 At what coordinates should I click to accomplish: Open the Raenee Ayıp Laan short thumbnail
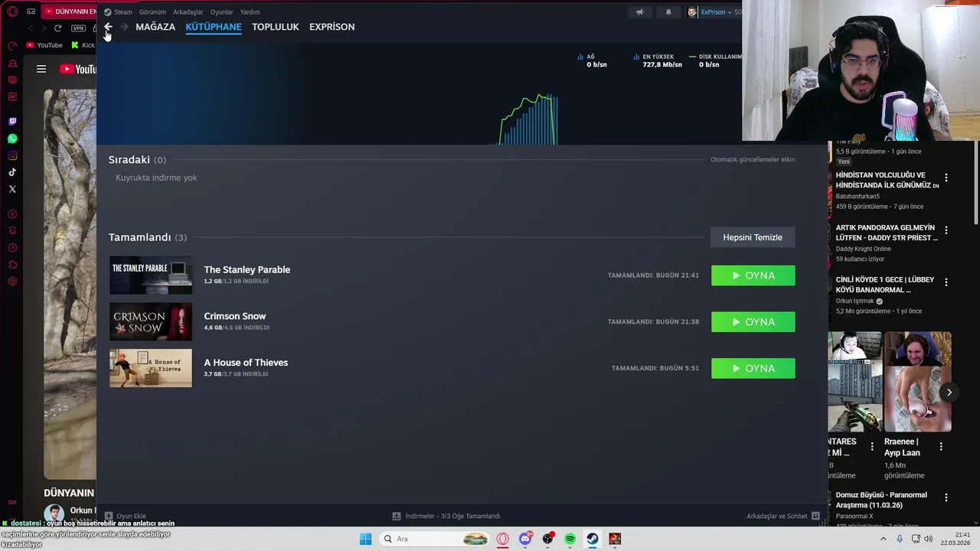918,382
